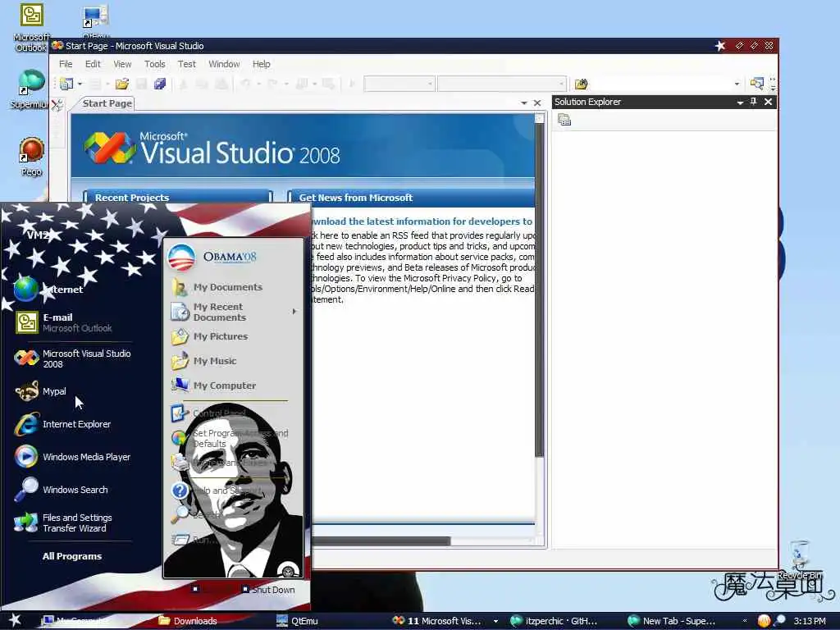Click the download latest information link
The width and height of the screenshot is (840, 630).
point(422,221)
